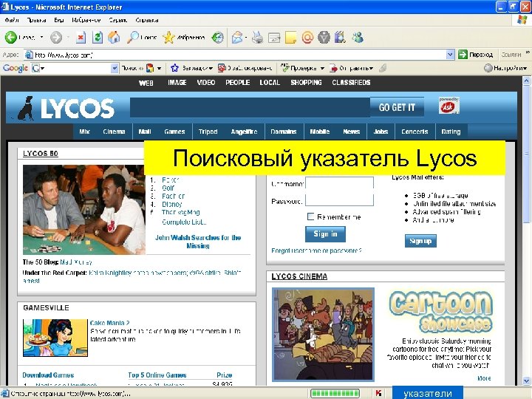Click the yellow note icon in toolbar

pyautogui.click(x=291, y=38)
